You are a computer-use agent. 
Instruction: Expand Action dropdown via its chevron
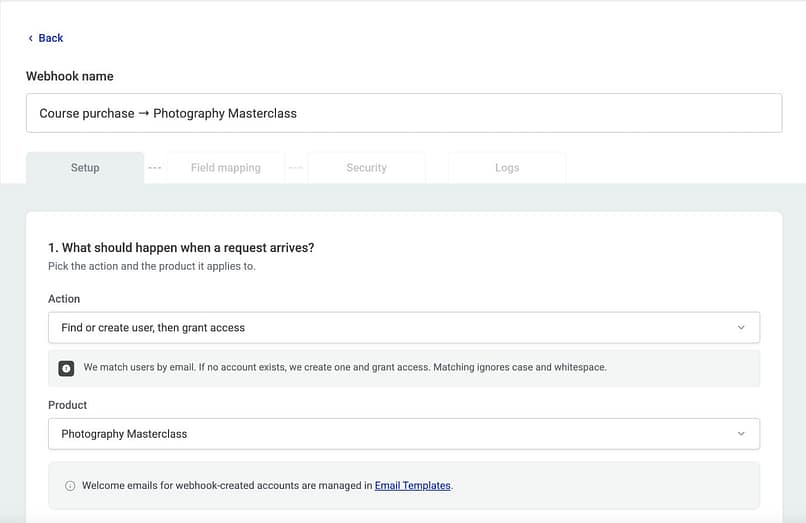click(741, 328)
